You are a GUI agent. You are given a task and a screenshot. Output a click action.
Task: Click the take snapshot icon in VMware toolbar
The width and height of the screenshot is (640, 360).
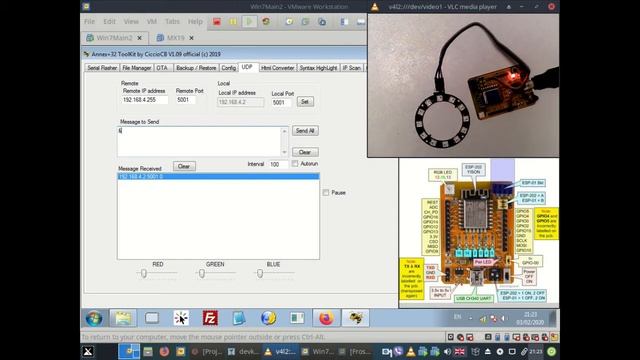[x=289, y=22]
